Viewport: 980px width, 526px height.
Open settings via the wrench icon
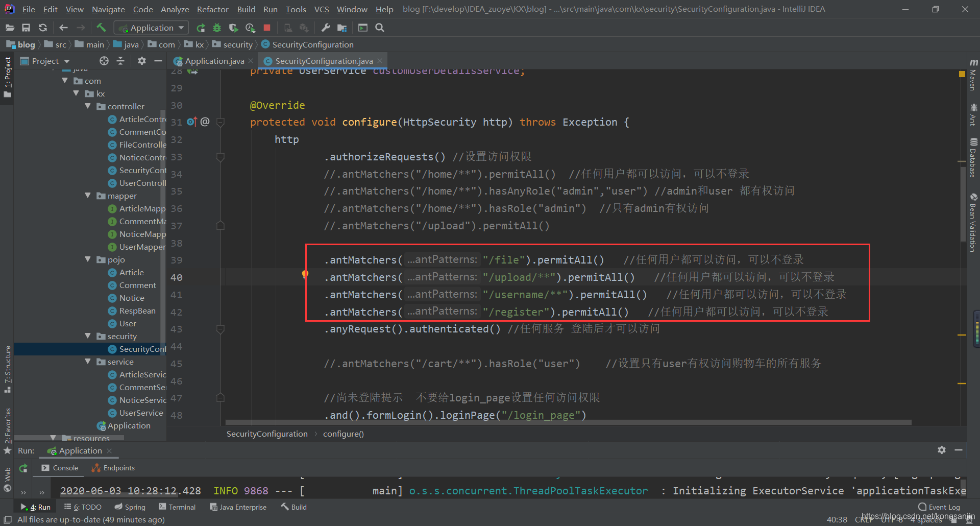click(326, 28)
